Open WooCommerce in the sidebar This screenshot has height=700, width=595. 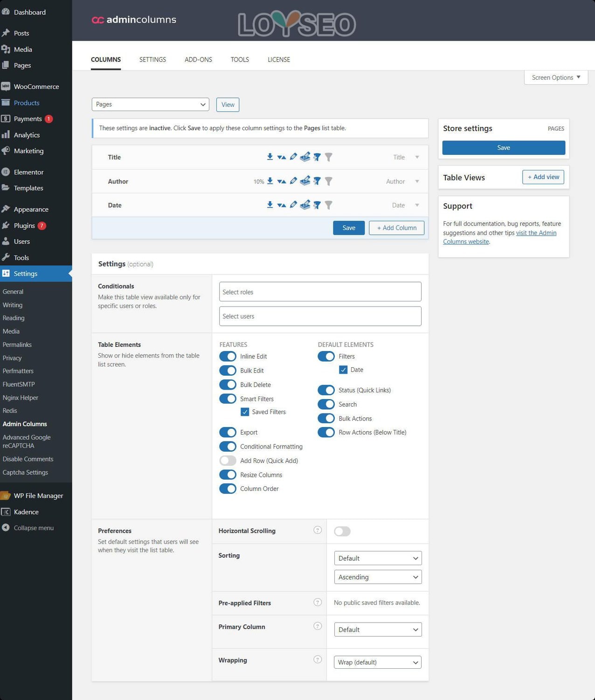[x=36, y=87]
